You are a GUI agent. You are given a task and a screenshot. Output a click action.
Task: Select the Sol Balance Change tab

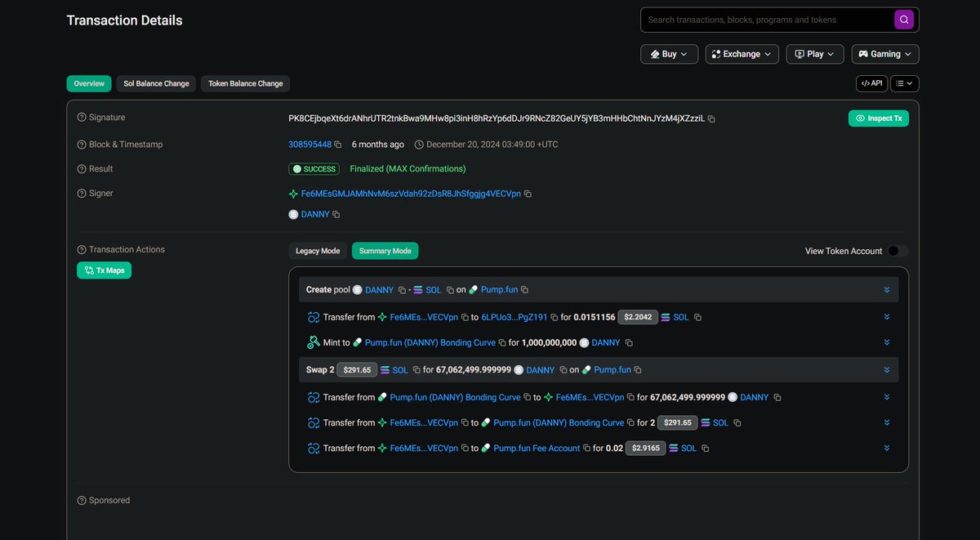pyautogui.click(x=156, y=83)
